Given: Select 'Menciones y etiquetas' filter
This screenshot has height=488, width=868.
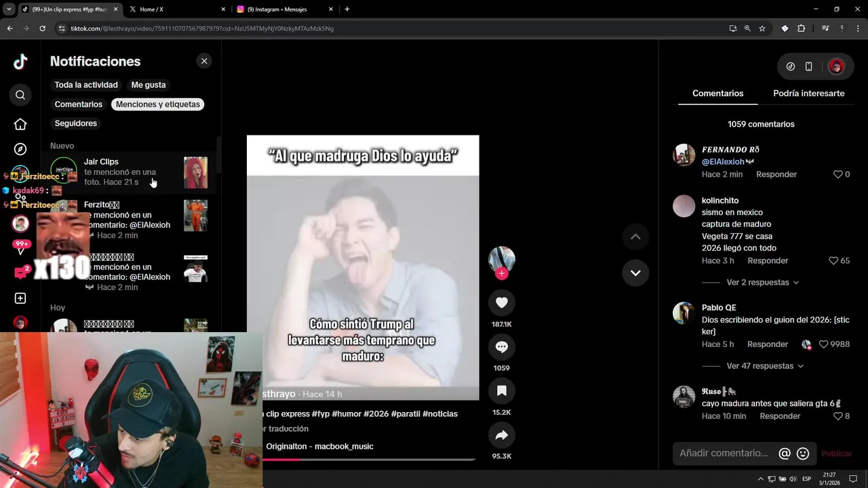Looking at the screenshot, I should (158, 104).
